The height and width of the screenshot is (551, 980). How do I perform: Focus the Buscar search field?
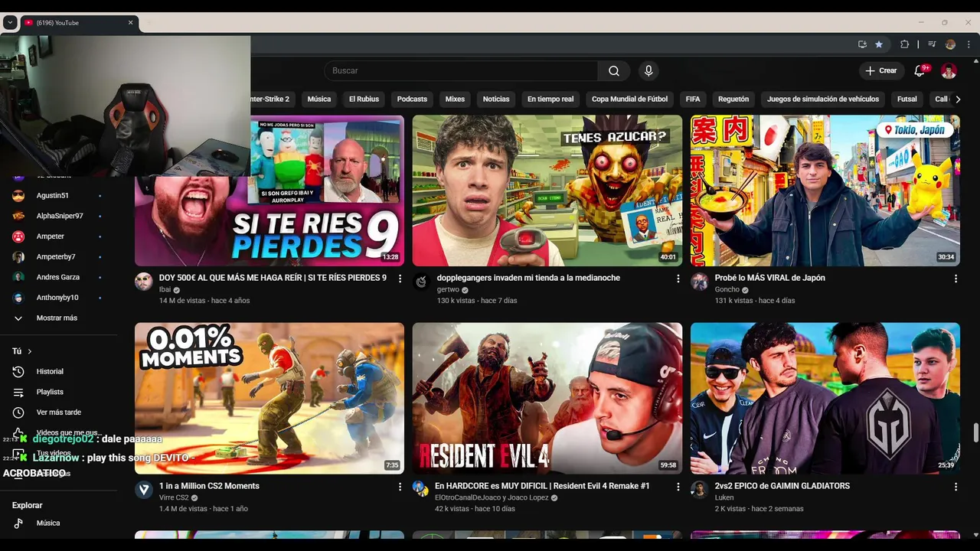(461, 70)
